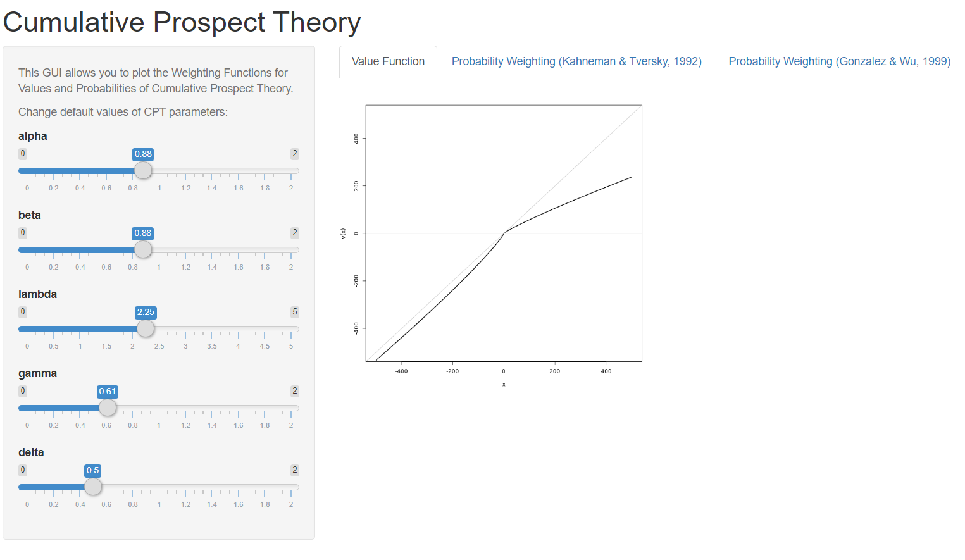Viewport: 965px width, 560px height.
Task: Click gamma slider track at 1.2
Action: point(185,408)
